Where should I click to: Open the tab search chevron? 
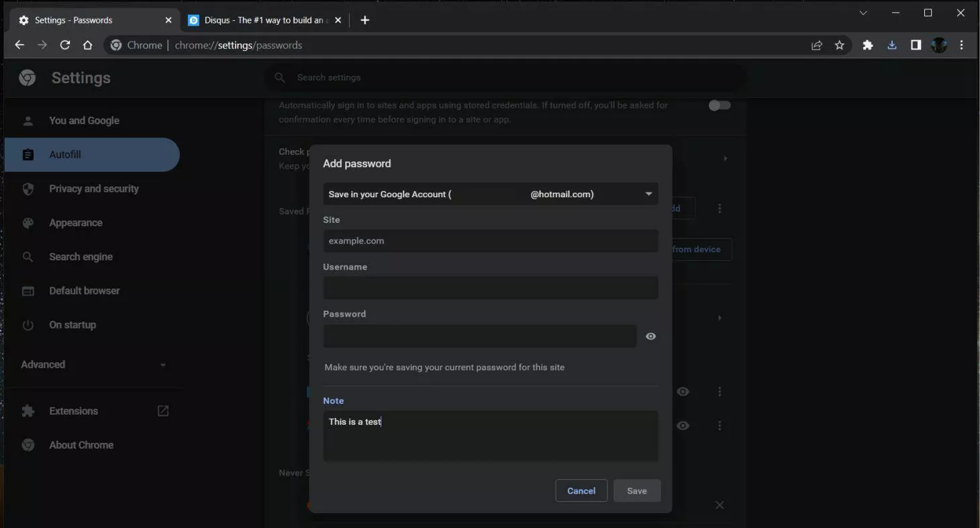coord(863,13)
